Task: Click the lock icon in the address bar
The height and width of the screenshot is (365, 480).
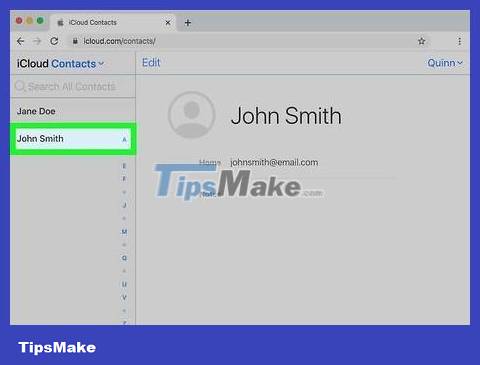Action: [x=75, y=41]
